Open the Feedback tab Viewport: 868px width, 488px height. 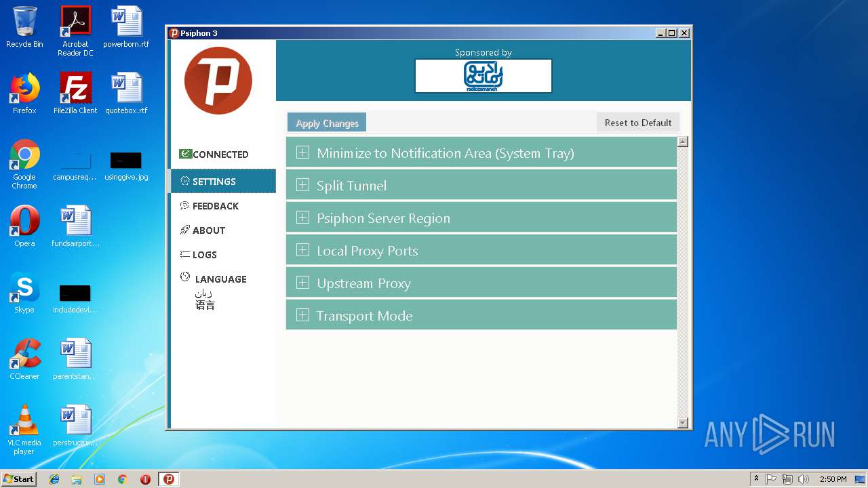(223, 205)
